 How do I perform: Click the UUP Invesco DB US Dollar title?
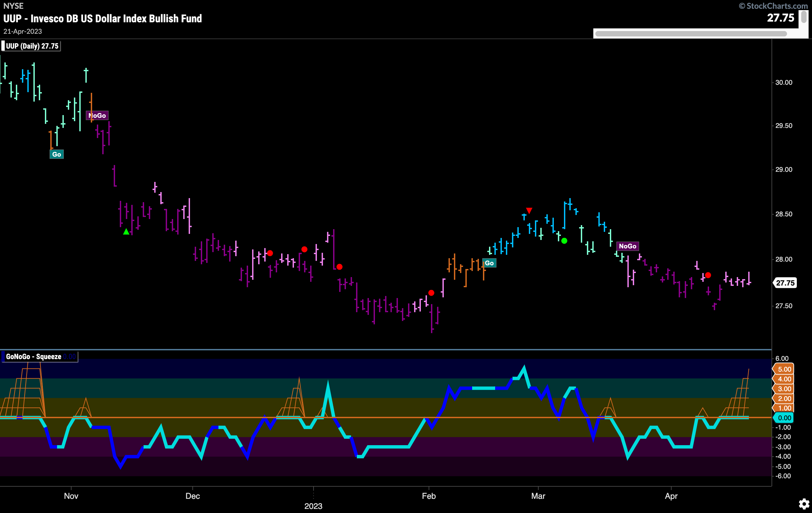coord(103,19)
